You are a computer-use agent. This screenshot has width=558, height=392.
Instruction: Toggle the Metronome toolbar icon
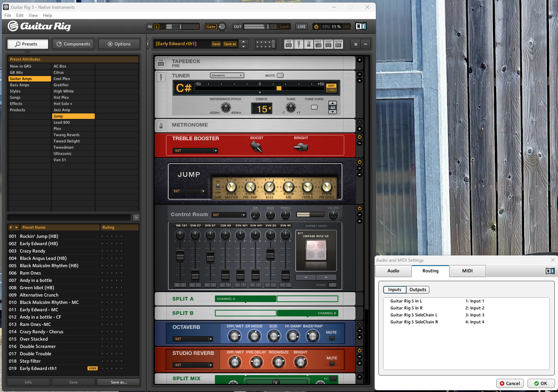(x=309, y=44)
